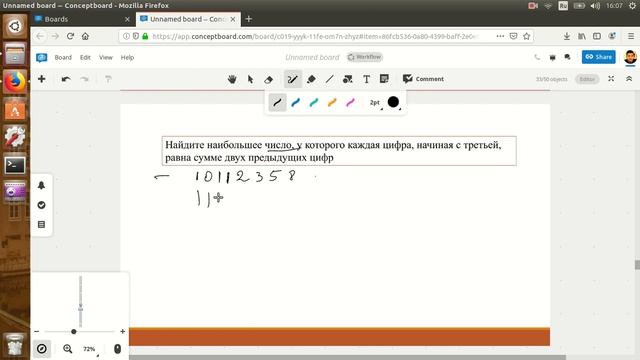Open the tasks checkmark panel
Viewport: 640px width, 360px height.
pyautogui.click(x=41, y=205)
